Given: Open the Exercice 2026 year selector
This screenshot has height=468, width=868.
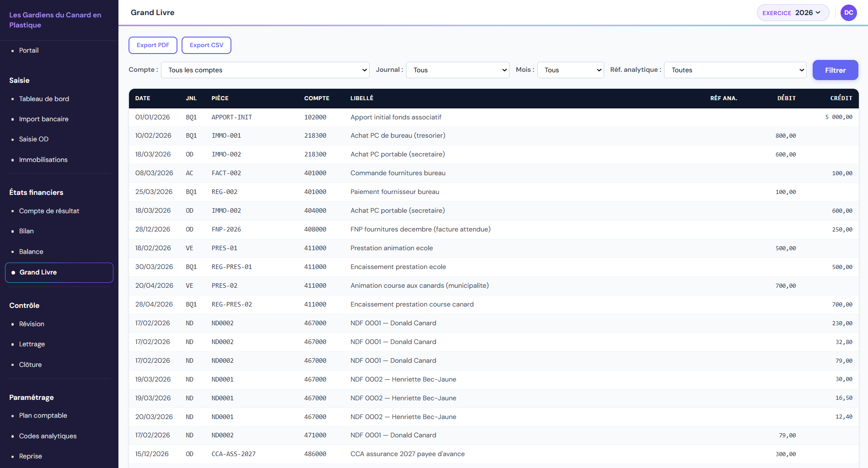Looking at the screenshot, I should [x=793, y=13].
